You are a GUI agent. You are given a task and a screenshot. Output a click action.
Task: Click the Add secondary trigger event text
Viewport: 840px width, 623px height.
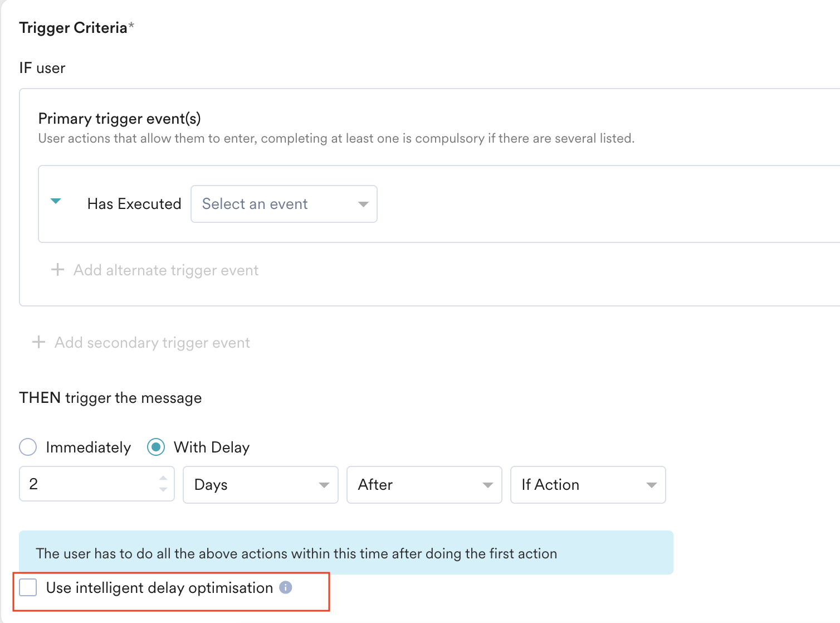[x=152, y=343]
